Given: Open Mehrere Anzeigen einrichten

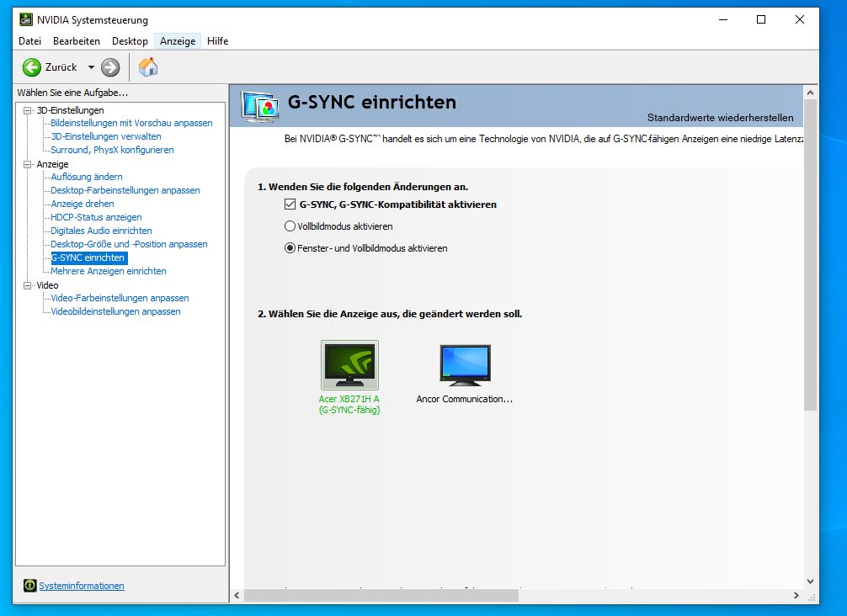Looking at the screenshot, I should (x=109, y=272).
